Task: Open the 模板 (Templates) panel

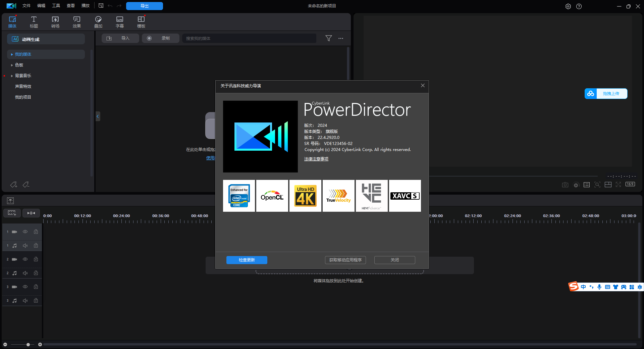Action: (141, 21)
